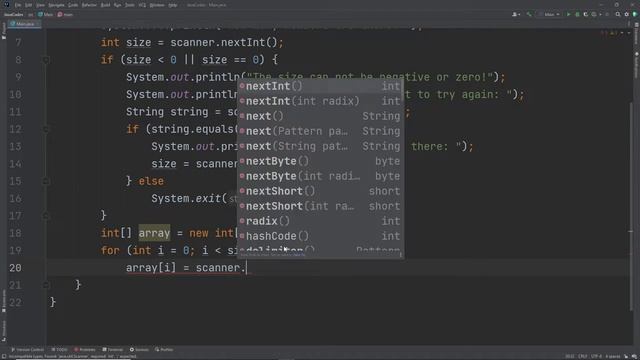
Task: Open the Navigate menu
Action: point(56,5)
